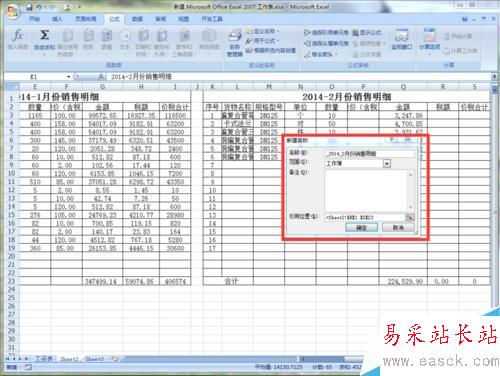Expand the formula bar
This screenshot has height=376, width=500.
tap(494, 77)
